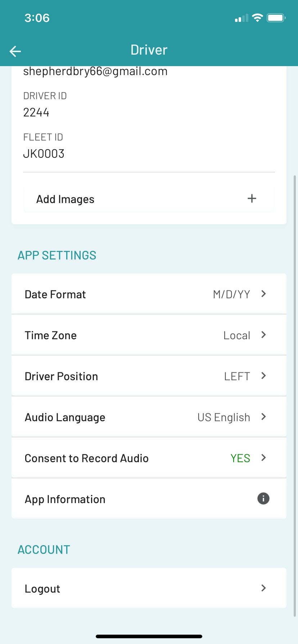
Task: Tap the Wi-Fi status icon
Action: coord(258,18)
